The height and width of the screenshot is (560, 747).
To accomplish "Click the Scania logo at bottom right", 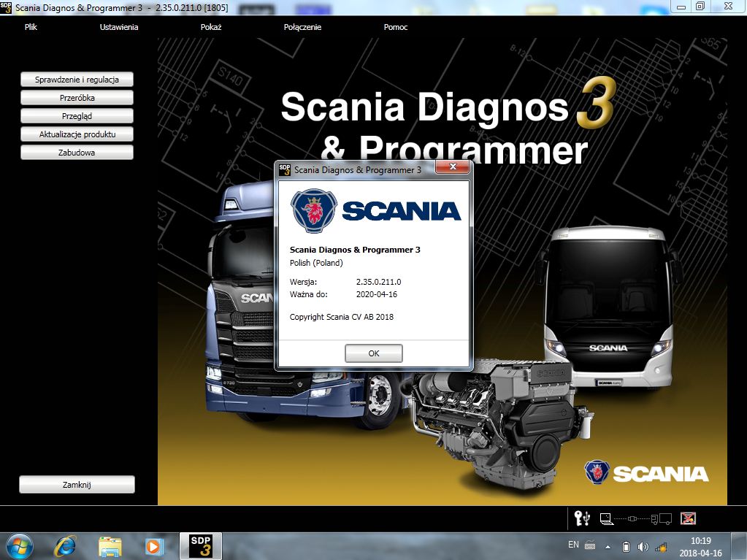I will click(646, 473).
